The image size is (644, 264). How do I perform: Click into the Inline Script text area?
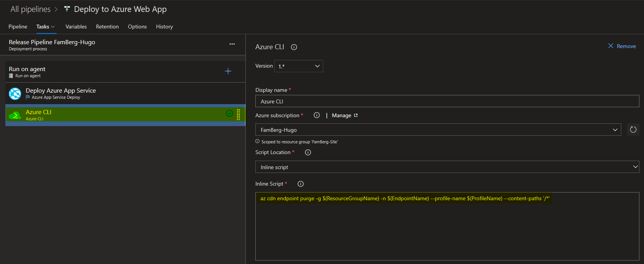447,226
